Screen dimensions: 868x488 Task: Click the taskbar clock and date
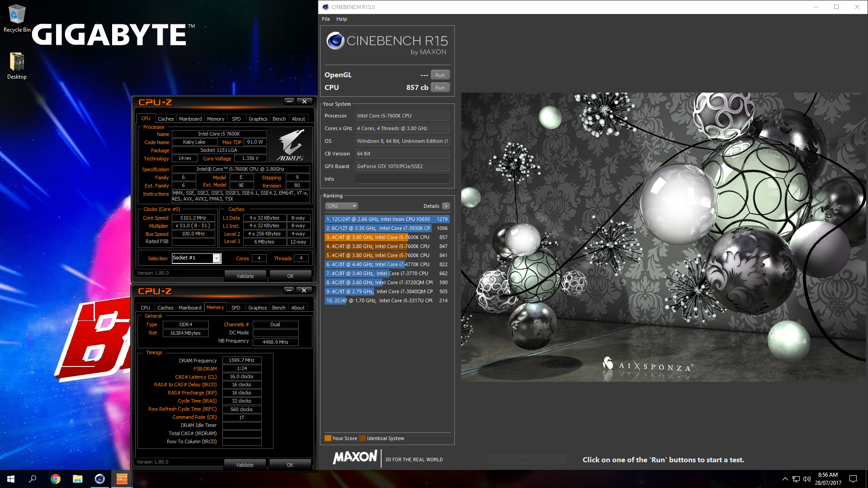click(828, 479)
